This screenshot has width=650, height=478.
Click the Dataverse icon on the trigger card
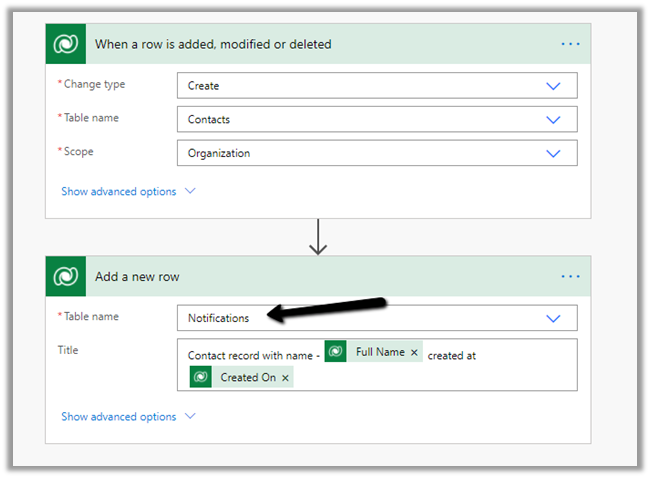coord(68,45)
